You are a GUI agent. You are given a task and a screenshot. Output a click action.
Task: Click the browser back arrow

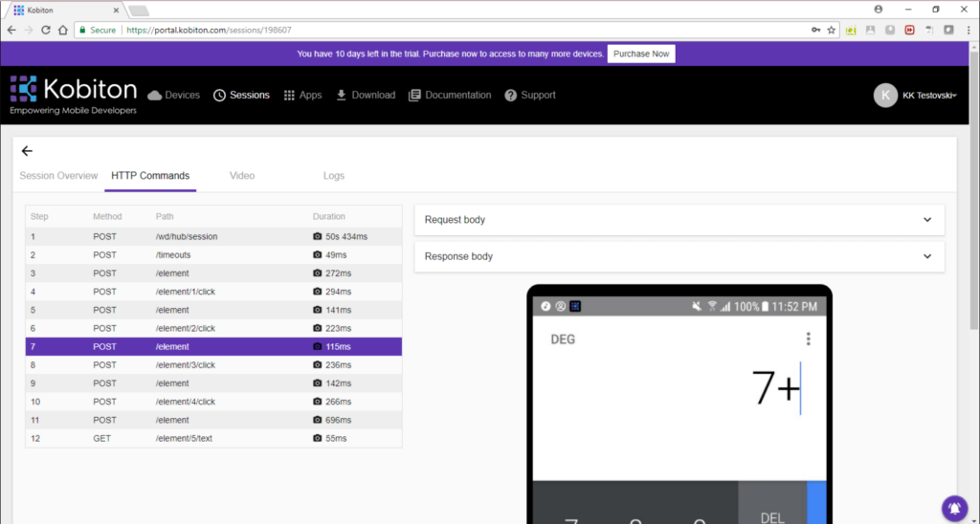(11, 30)
